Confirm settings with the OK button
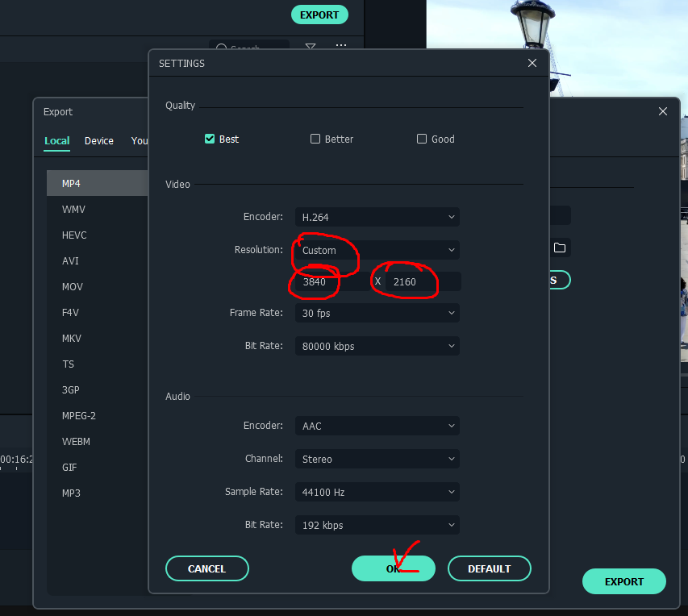The image size is (688, 616). click(x=394, y=568)
